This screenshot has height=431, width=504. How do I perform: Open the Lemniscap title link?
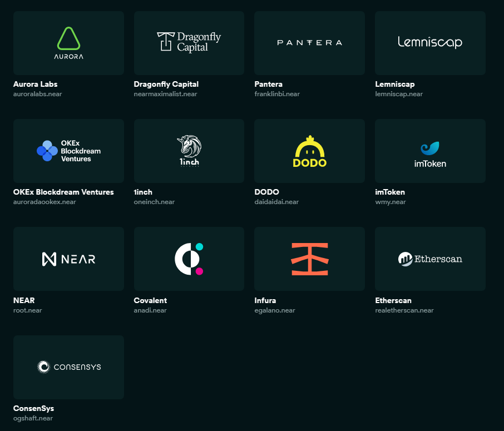pos(395,84)
